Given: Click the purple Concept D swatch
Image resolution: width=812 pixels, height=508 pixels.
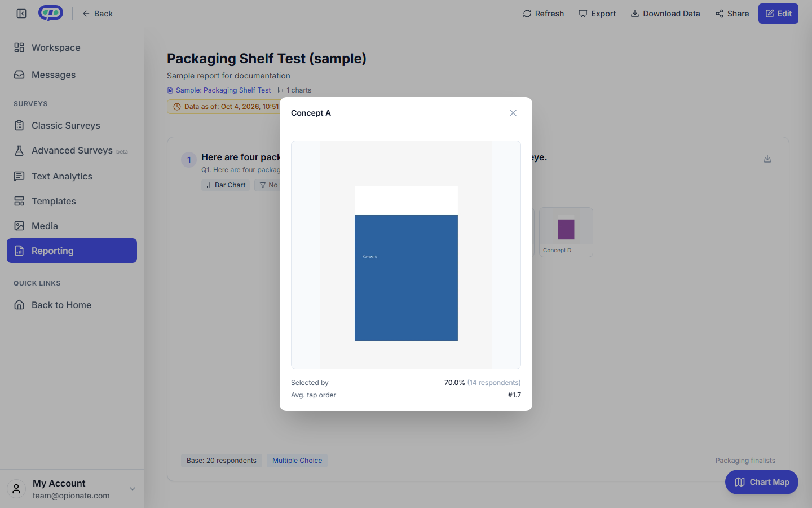Looking at the screenshot, I should tap(566, 229).
